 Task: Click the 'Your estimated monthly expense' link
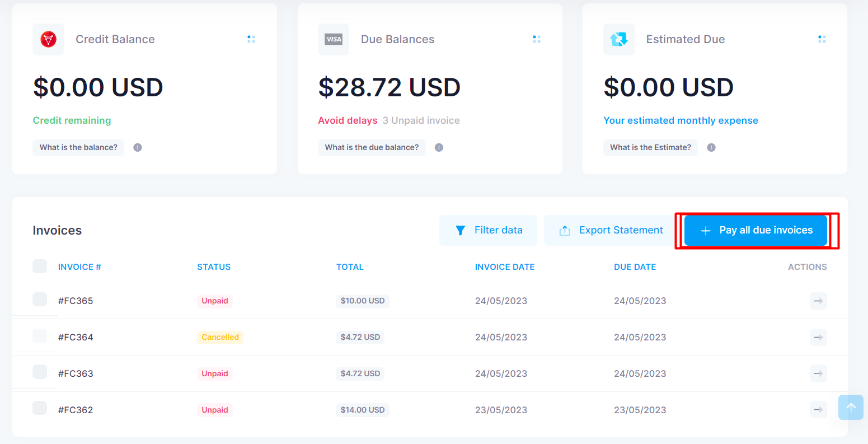tap(681, 120)
